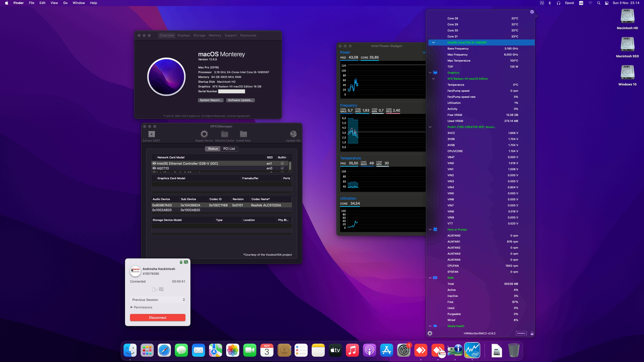The height and width of the screenshot is (362, 644).
Task: Click the Update IDs icon in DPCIManager
Action: [293, 134]
